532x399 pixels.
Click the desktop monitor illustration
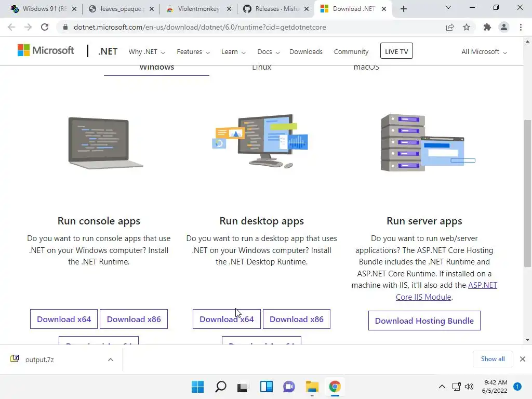(260, 141)
